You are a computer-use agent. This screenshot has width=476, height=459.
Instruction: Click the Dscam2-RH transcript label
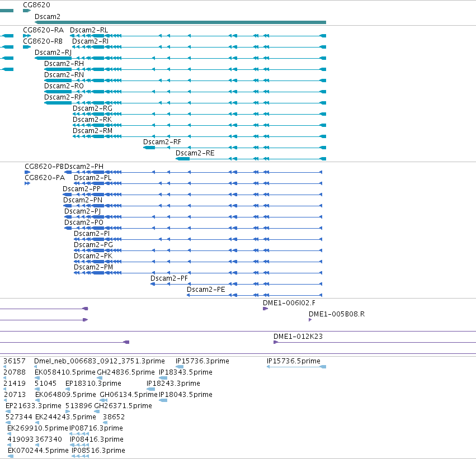(x=64, y=64)
